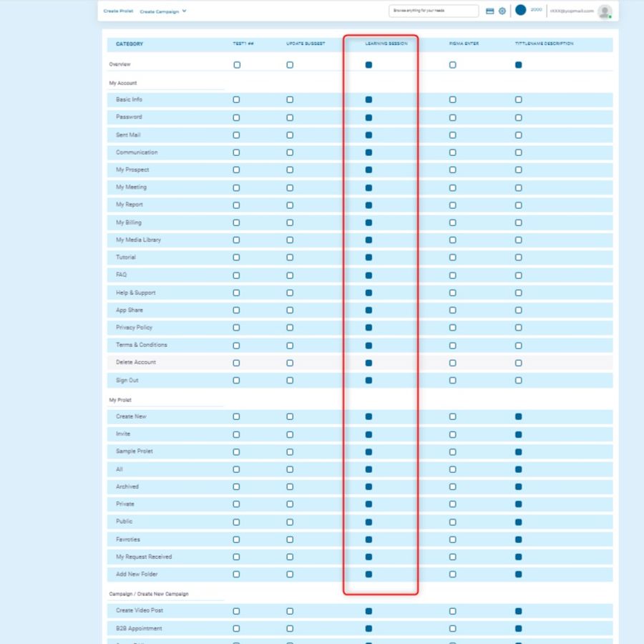Image resolution: width=644 pixels, height=644 pixels.
Task: Check Overview under the TEST1 column
Action: point(237,64)
